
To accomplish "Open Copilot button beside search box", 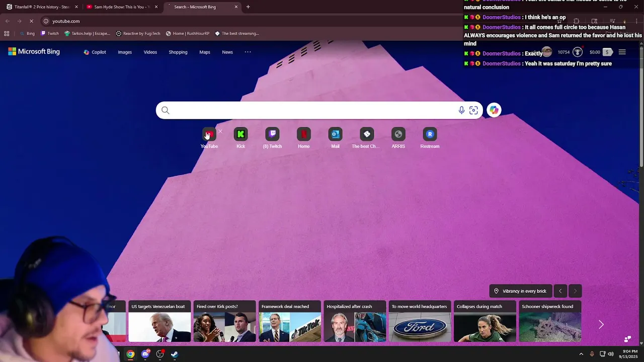I will point(494,110).
